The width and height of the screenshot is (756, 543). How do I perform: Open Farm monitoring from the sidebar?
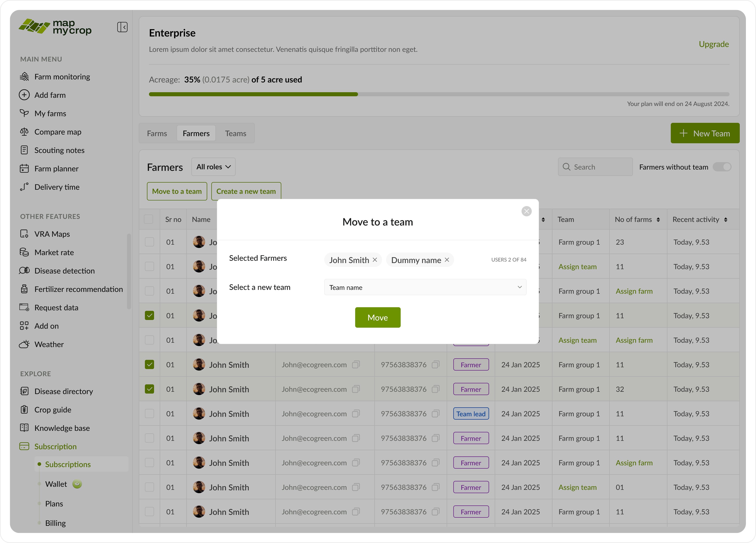(62, 77)
